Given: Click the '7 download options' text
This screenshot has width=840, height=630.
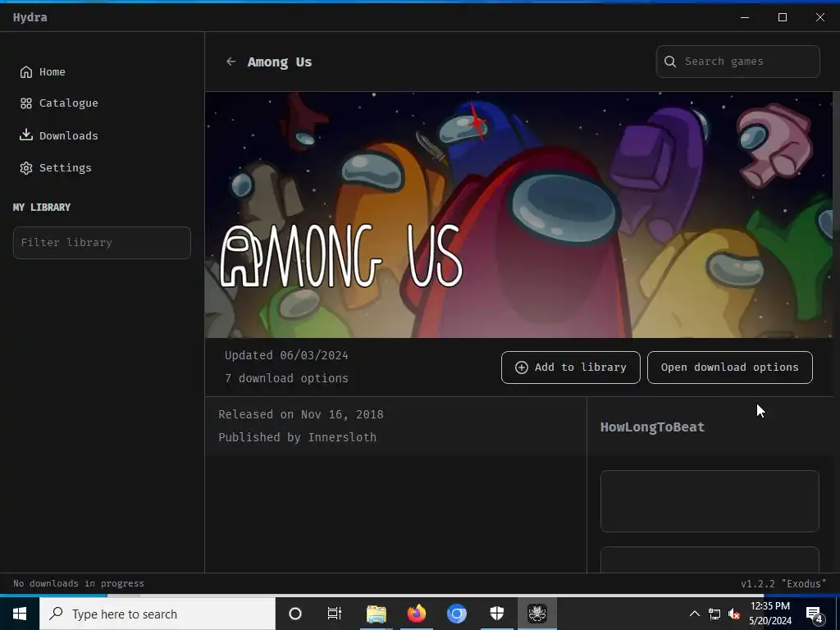Looking at the screenshot, I should [286, 378].
